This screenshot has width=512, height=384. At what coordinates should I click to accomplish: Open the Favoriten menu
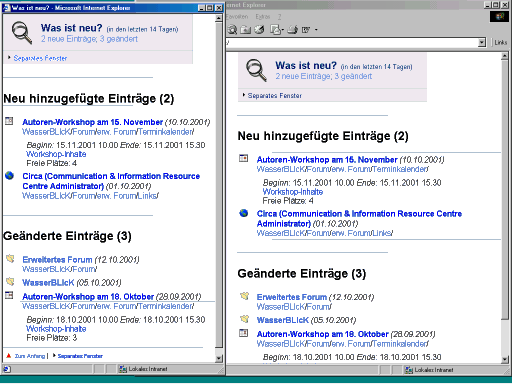[x=237, y=16]
